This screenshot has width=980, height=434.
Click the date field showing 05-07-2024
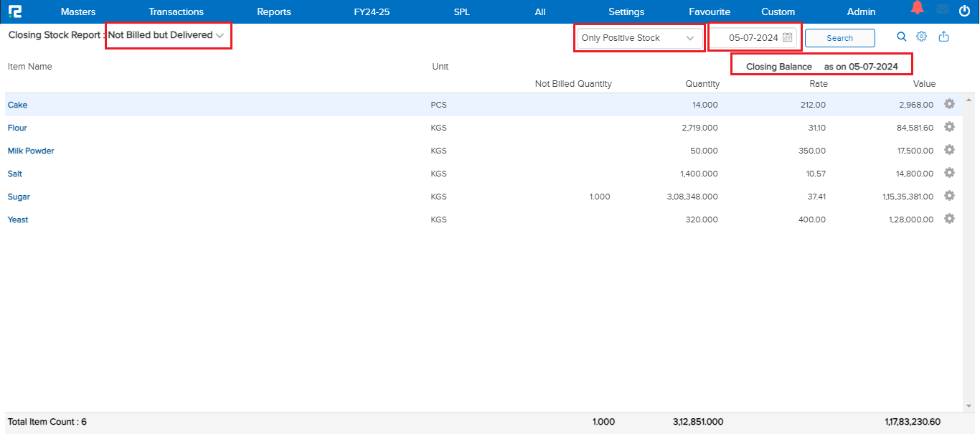click(753, 38)
